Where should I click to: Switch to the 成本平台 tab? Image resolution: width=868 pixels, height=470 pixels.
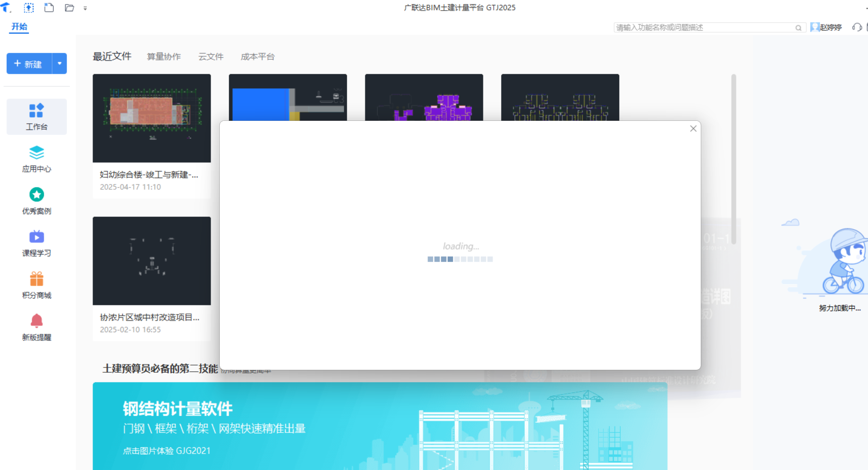pos(257,57)
